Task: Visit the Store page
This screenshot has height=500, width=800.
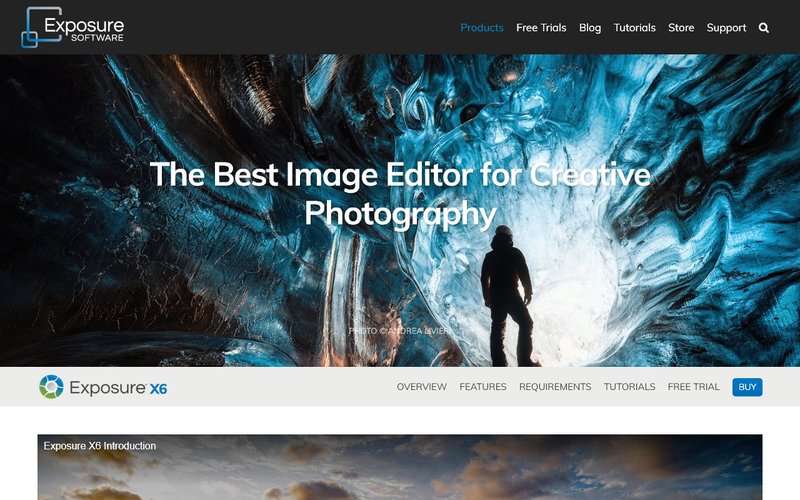Action: point(681,28)
